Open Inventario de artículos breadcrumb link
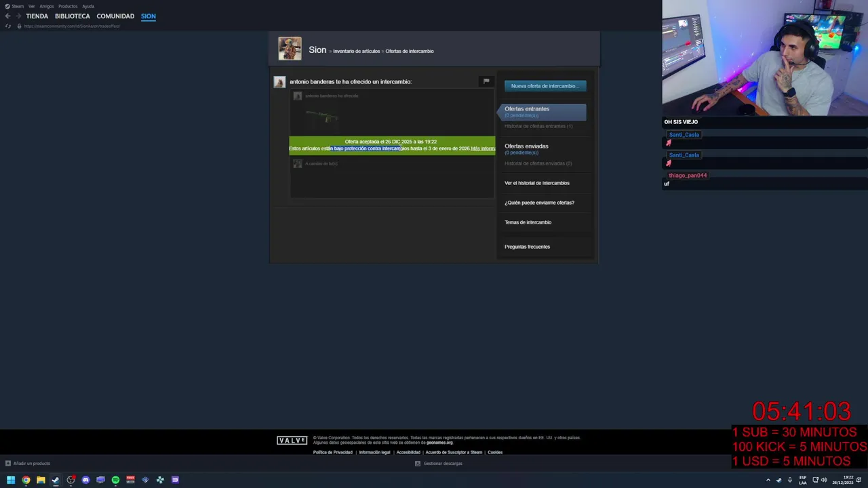 357,51
